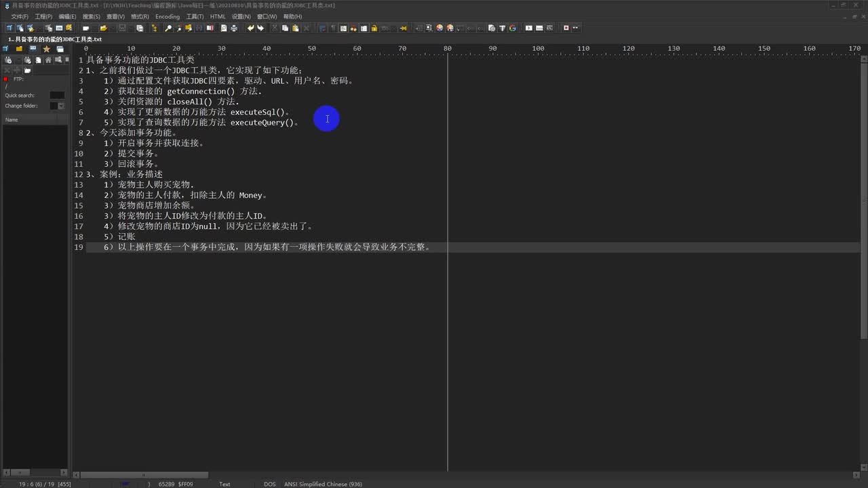Screen dimensions: 868x488
Task: Click line 18 text 记账
Action: click(x=127, y=237)
